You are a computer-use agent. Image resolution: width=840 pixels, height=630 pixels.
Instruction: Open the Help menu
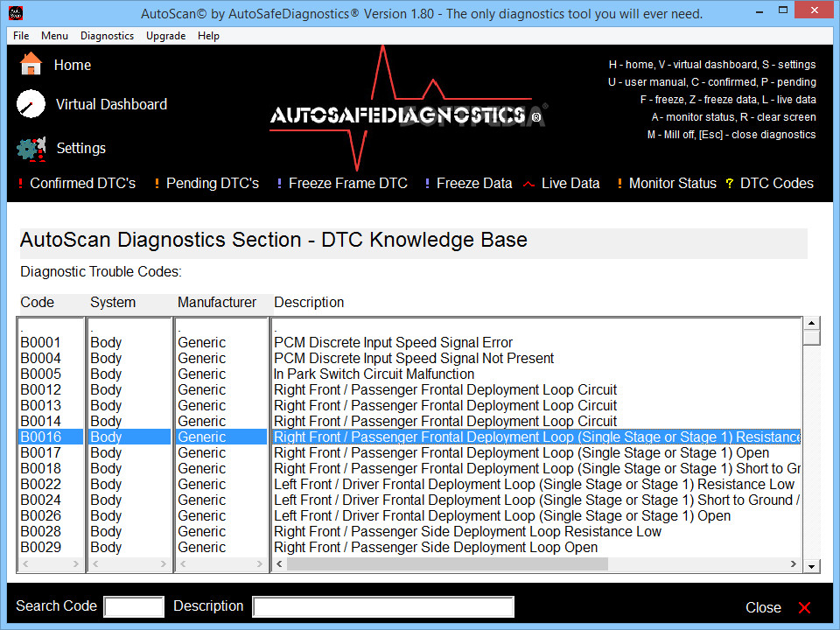coord(208,36)
